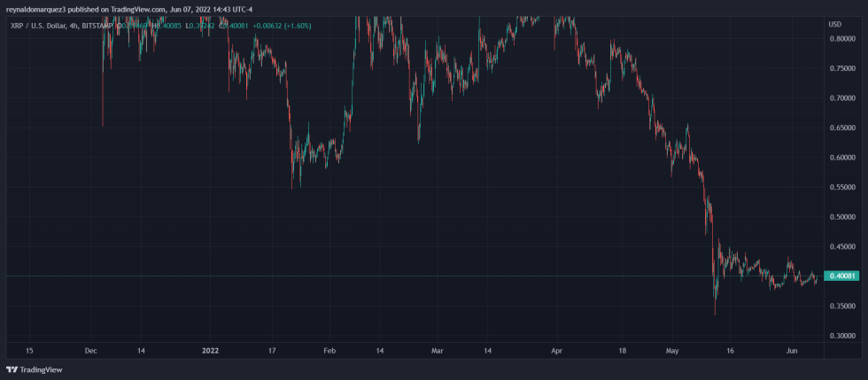
Task: Click the 0.50000 price axis label
Action: pos(841,217)
